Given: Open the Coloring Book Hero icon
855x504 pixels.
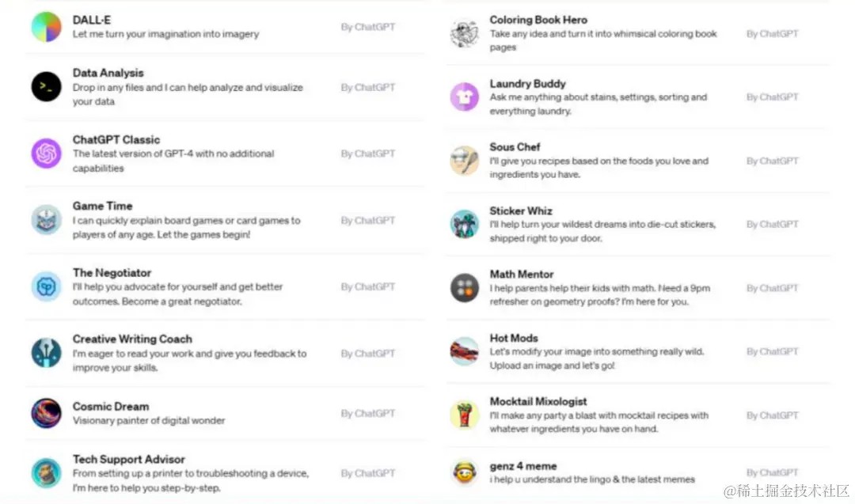Looking at the screenshot, I should (x=465, y=33).
